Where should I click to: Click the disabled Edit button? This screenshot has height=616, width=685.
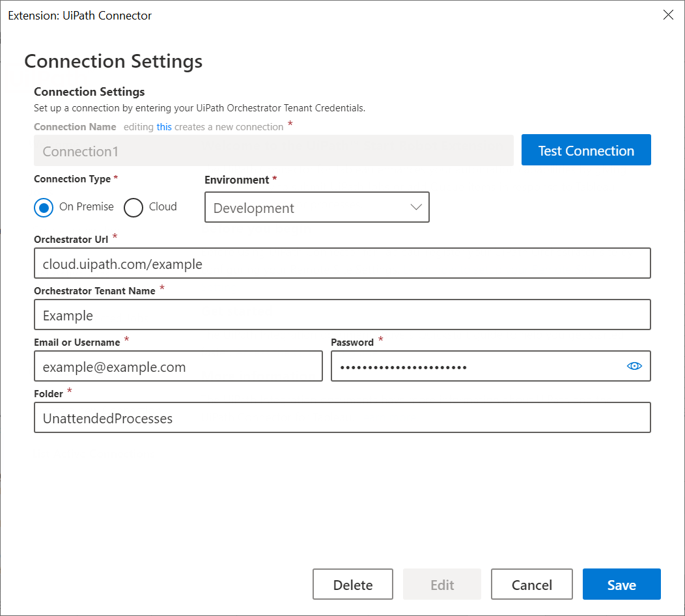pyautogui.click(x=441, y=584)
